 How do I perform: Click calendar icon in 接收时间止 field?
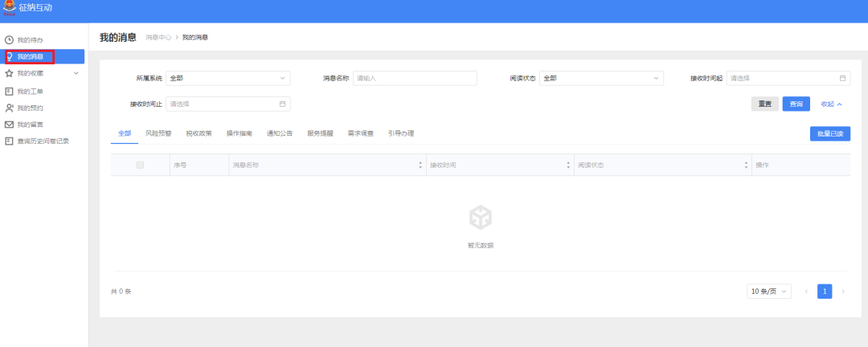click(x=282, y=104)
